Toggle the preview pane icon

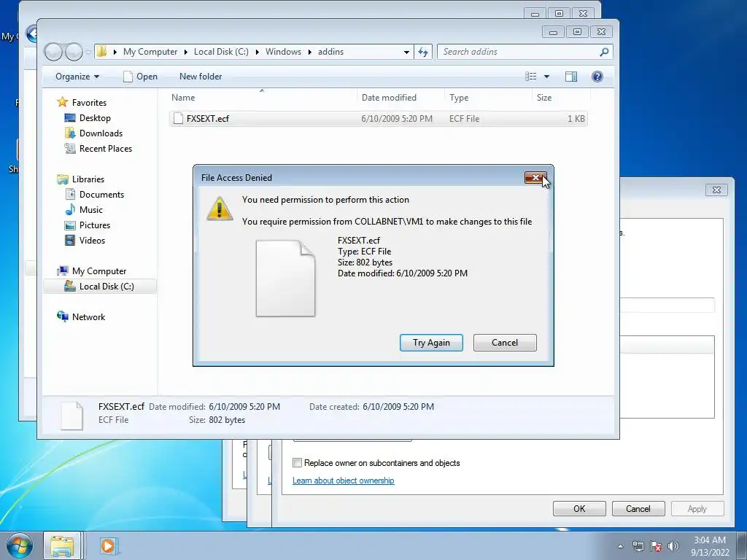pyautogui.click(x=570, y=77)
